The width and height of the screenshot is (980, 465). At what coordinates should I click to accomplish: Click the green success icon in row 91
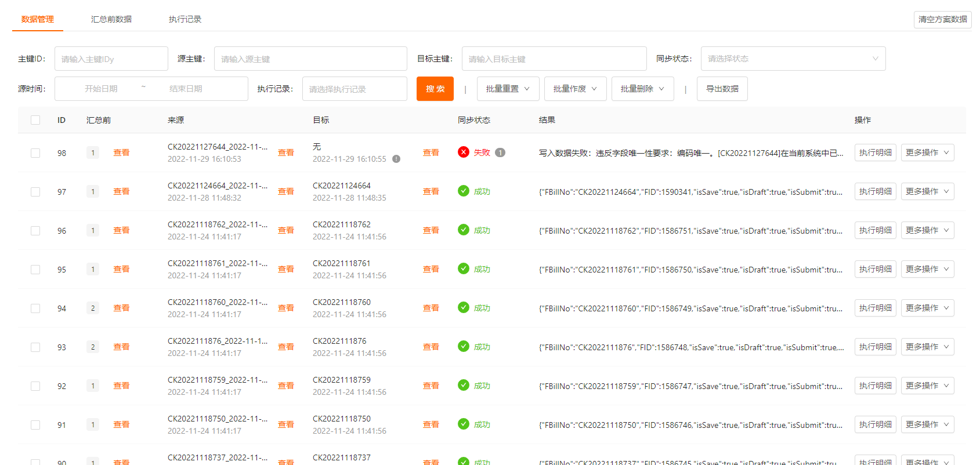(463, 424)
